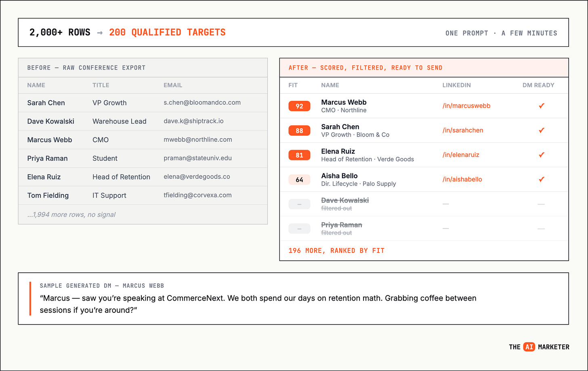Select Priya Raman in the raw export table
Viewport: 588px width, 371px height.
point(47,158)
